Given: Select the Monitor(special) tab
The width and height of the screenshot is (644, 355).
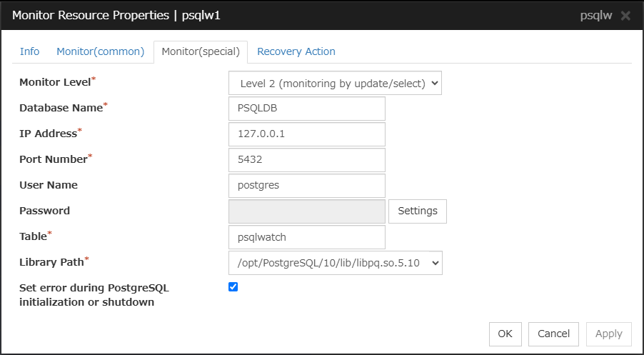Looking at the screenshot, I should pos(201,51).
